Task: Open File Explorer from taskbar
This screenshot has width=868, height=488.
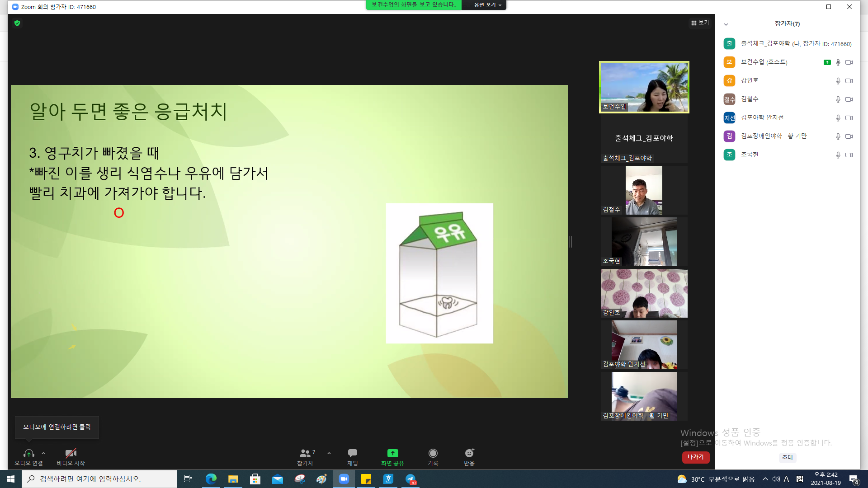Action: 233,479
